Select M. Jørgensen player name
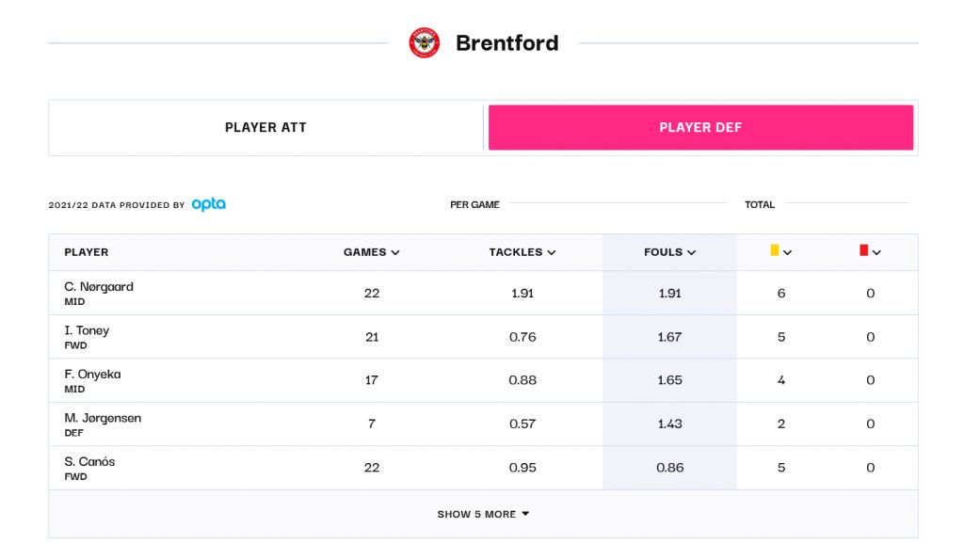 click(x=103, y=418)
